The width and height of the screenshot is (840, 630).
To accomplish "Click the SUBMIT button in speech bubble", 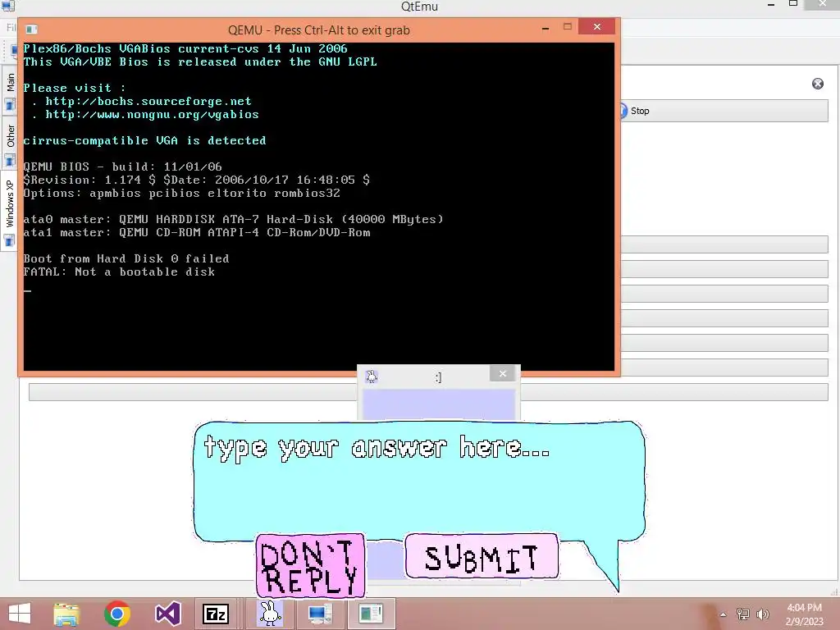I will 482,557.
